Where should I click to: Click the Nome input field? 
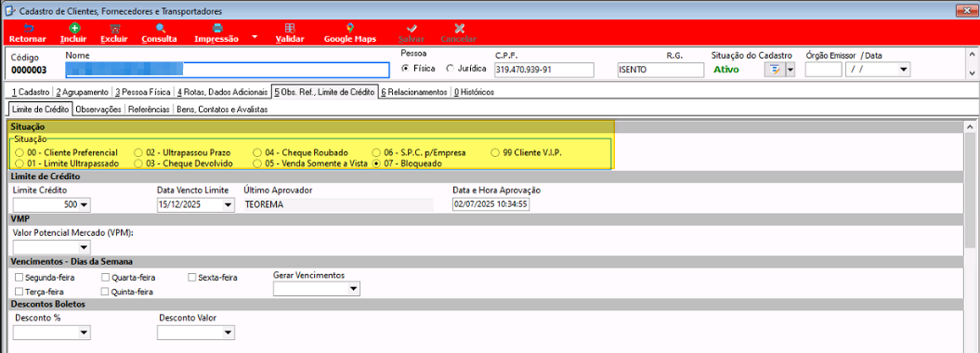click(227, 70)
